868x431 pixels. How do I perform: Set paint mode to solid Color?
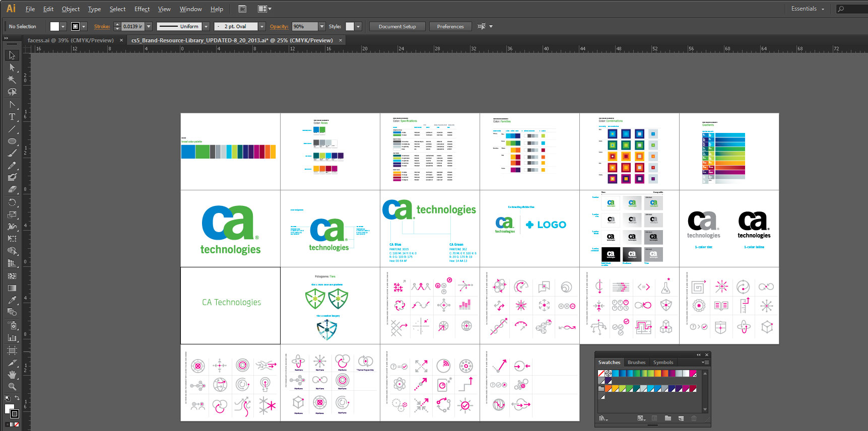[7, 424]
